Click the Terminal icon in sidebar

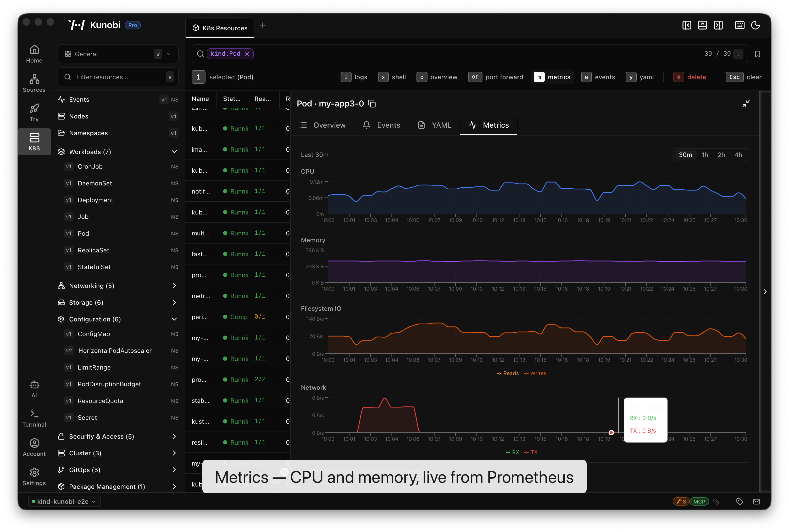point(34,418)
